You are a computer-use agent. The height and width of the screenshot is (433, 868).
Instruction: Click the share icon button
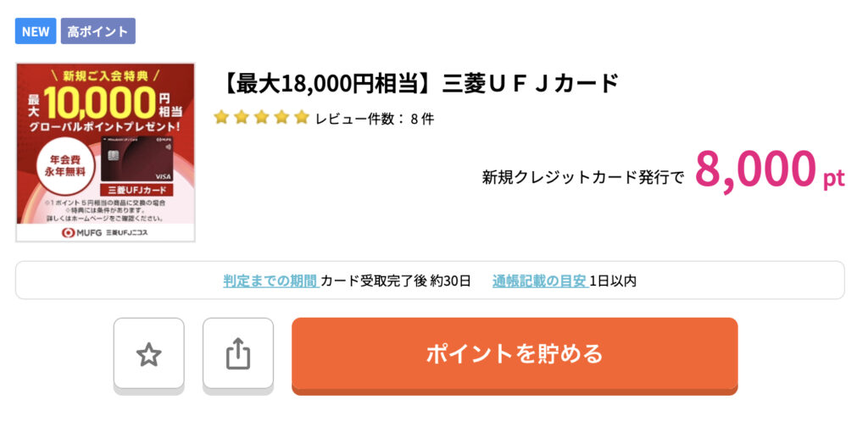pos(238,354)
